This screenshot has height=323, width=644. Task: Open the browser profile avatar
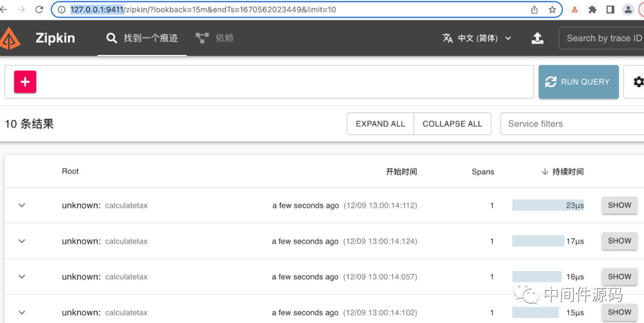tap(628, 10)
